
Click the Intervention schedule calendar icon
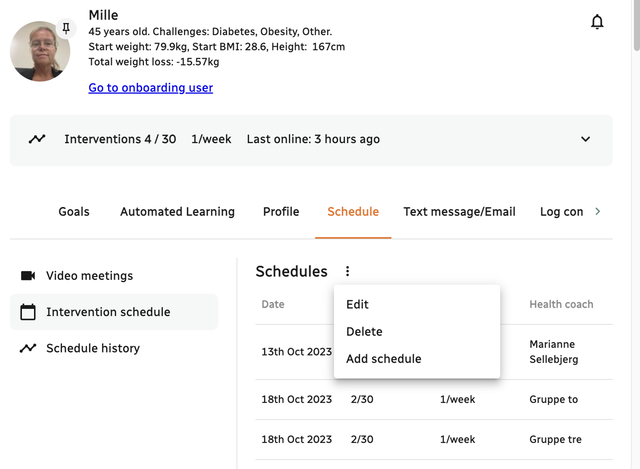tap(28, 312)
